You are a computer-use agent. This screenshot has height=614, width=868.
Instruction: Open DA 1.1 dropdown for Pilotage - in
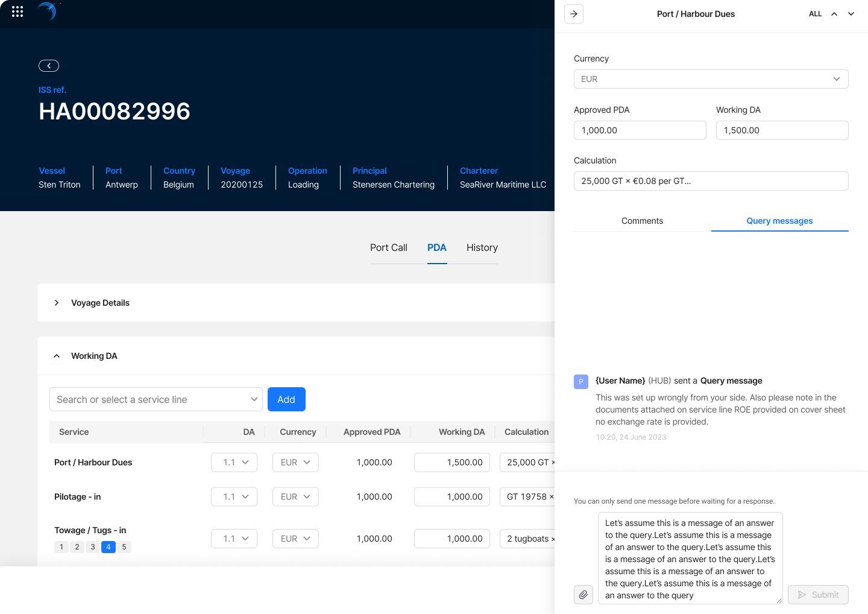(234, 497)
